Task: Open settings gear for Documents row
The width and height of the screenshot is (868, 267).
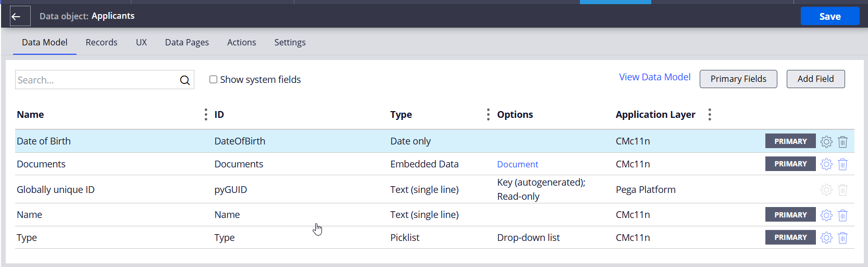Action: pyautogui.click(x=826, y=164)
